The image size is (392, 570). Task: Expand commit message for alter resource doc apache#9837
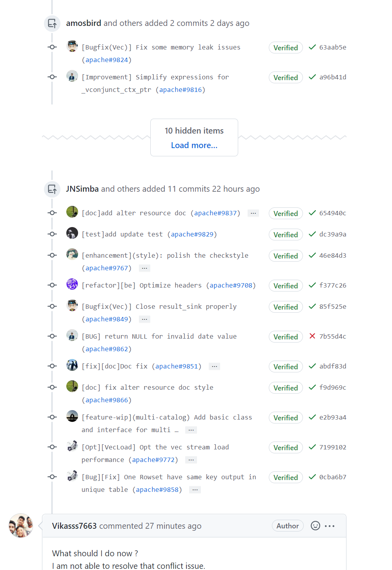tap(253, 213)
